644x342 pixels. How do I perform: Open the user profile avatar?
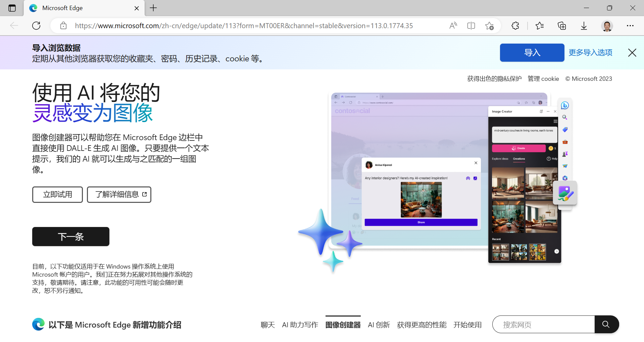607,26
